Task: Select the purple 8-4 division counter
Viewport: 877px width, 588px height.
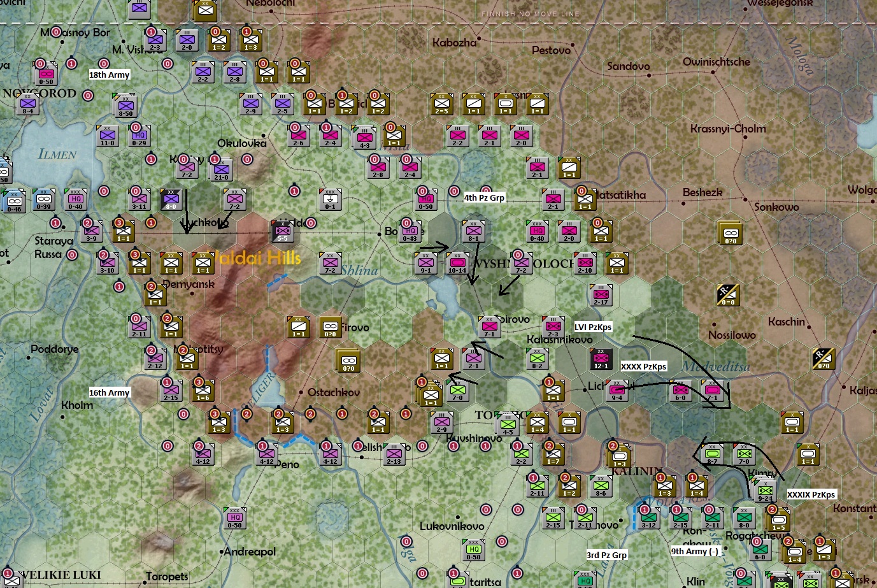Action: pos(27,104)
